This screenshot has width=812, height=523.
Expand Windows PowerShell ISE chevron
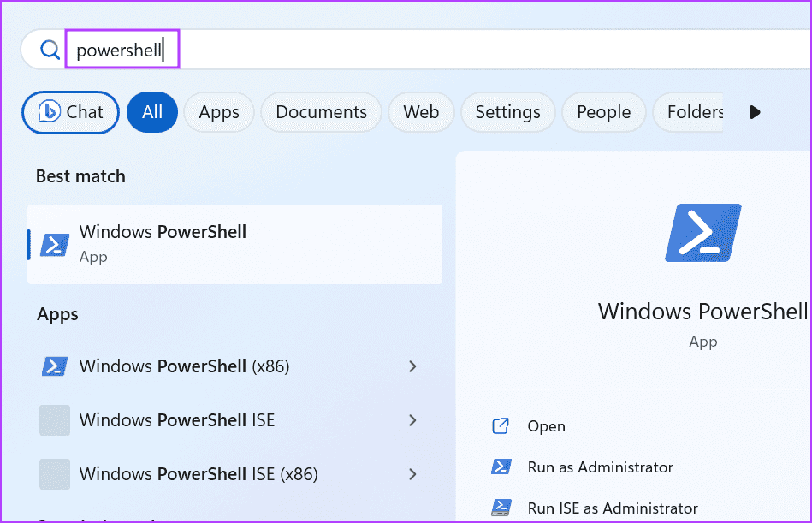(x=412, y=420)
